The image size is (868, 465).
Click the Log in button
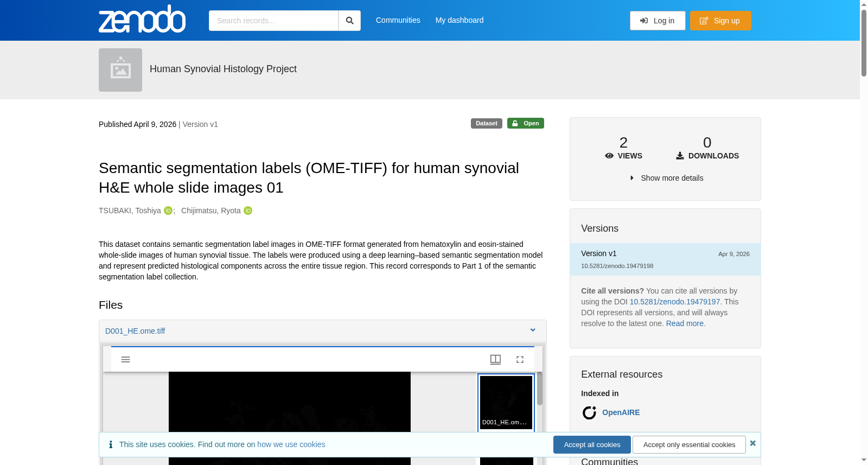[658, 21]
